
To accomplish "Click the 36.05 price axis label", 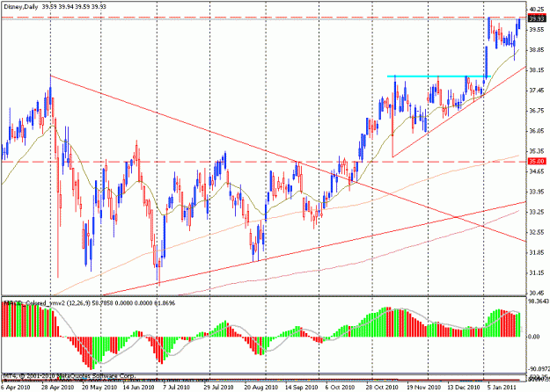I will 537,131.
